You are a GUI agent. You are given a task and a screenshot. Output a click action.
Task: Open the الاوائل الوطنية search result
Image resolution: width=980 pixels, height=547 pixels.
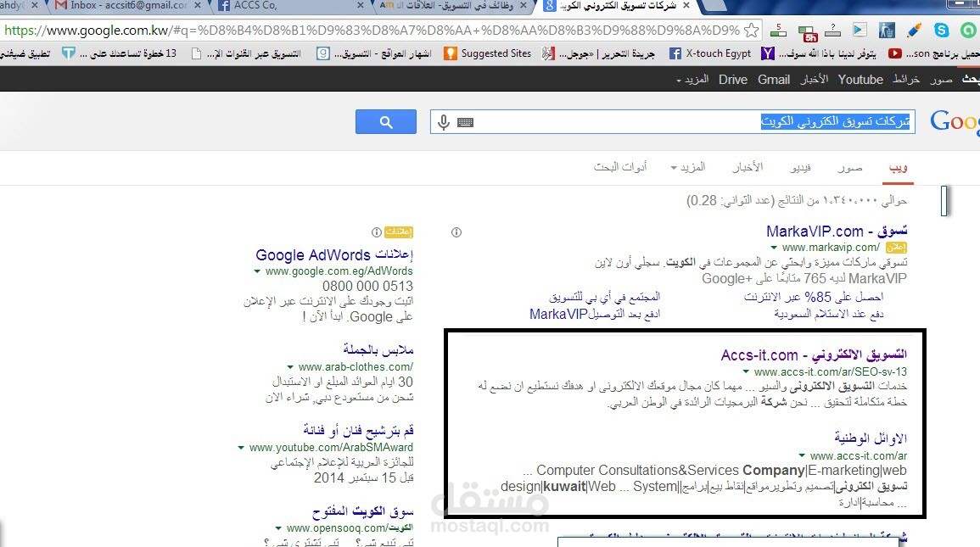point(871,438)
